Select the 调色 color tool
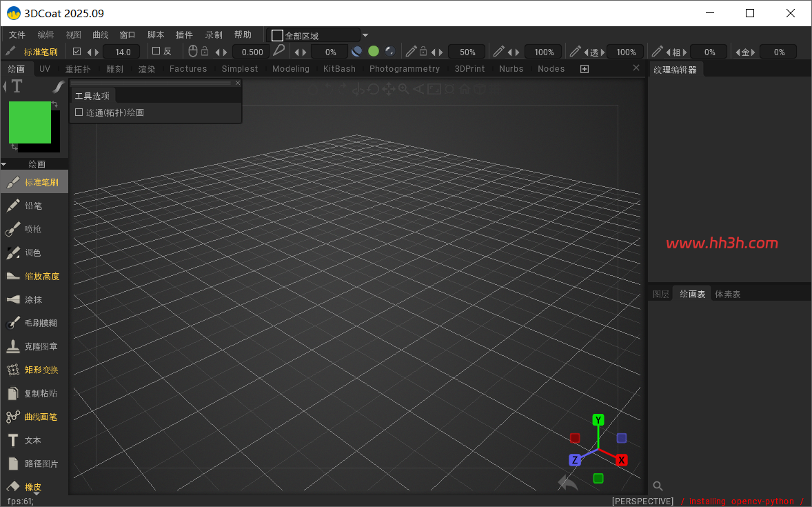The width and height of the screenshot is (812, 507). 34,252
